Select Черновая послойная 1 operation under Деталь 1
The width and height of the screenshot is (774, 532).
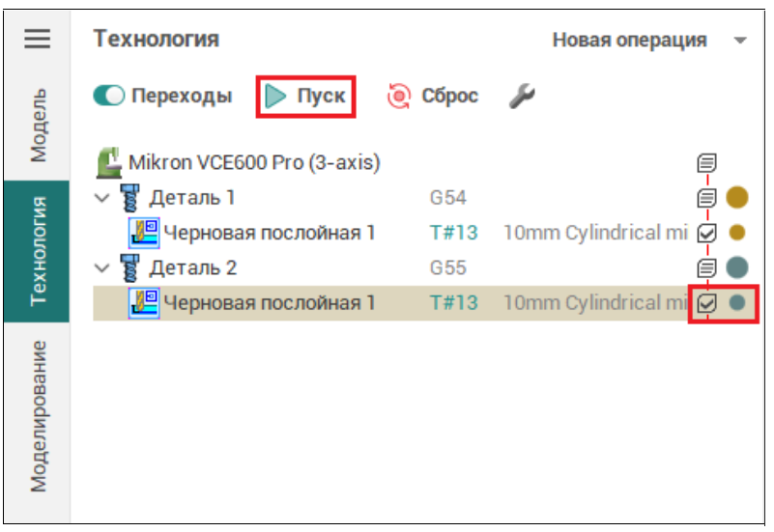[x=269, y=233]
